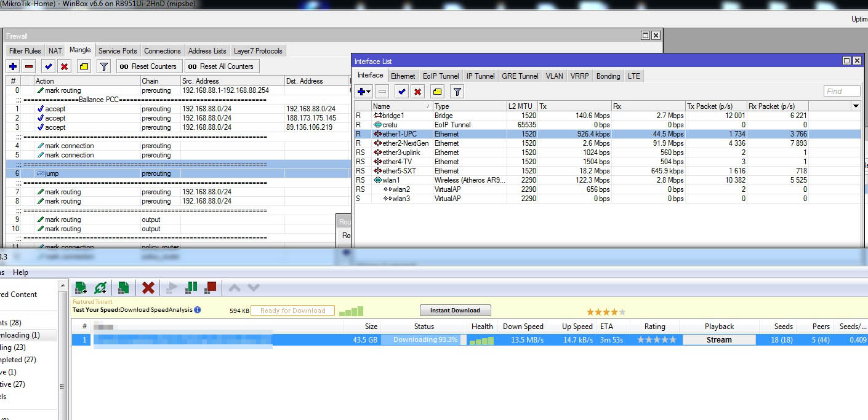
Task: Move torrent down queue arrow
Action: [253, 287]
